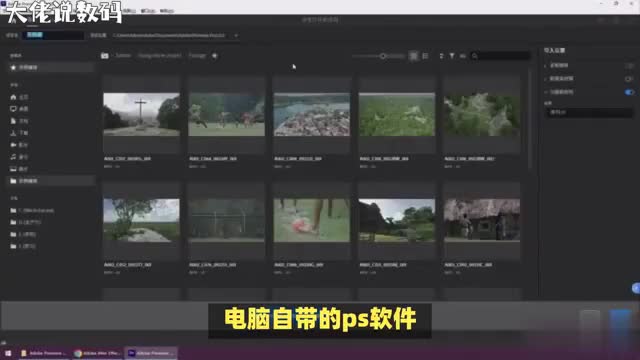Select the hut beside trees clip
Image resolution: width=640 pixels, height=360 pixels.
click(397, 220)
